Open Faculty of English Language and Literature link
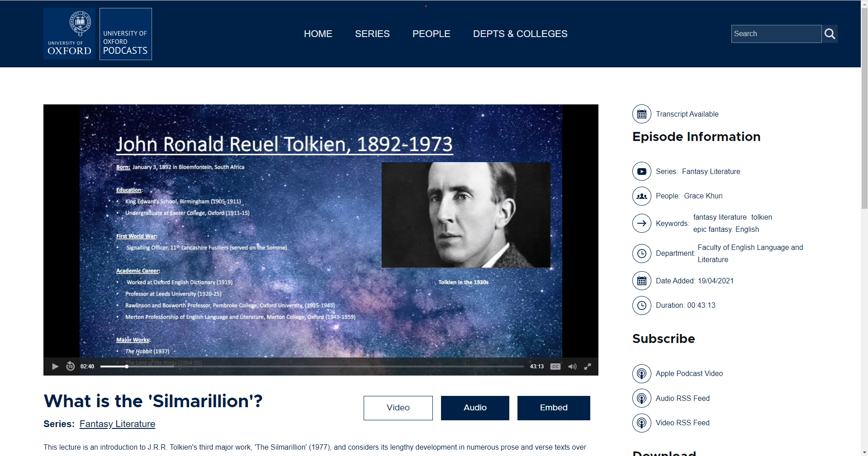Image resolution: width=868 pixels, height=456 pixels. click(750, 254)
